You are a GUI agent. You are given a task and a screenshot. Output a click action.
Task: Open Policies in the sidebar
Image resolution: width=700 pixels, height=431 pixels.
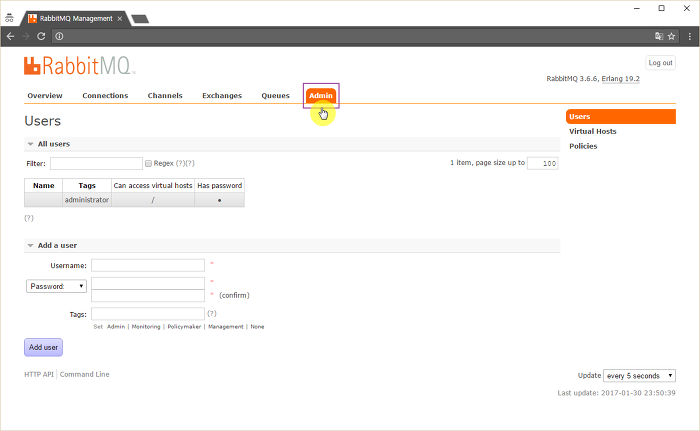coord(583,146)
